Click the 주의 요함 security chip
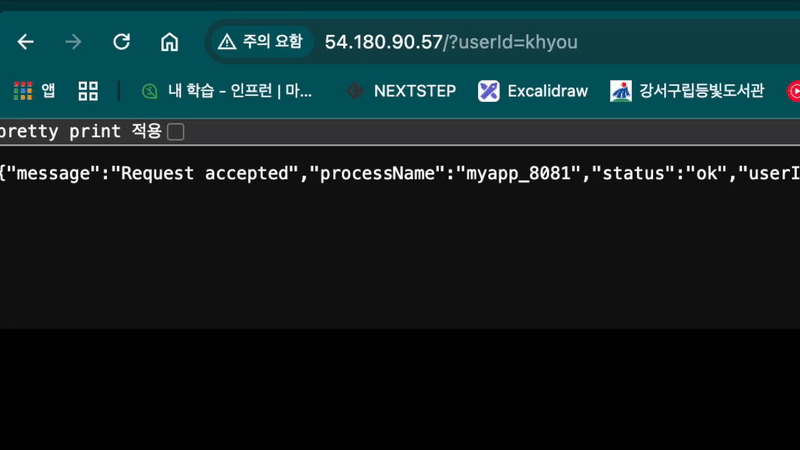800x450 pixels. click(x=260, y=42)
